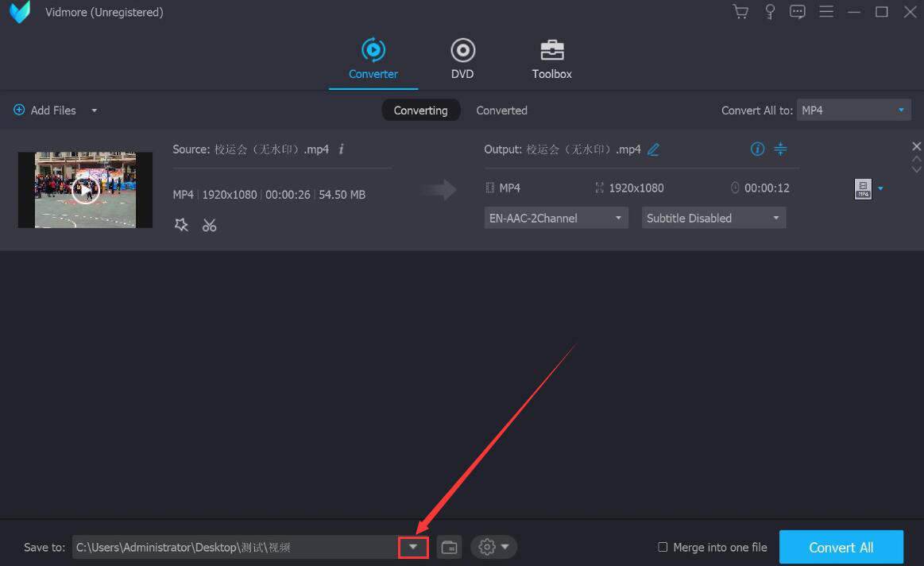Show source file info icon

341,149
